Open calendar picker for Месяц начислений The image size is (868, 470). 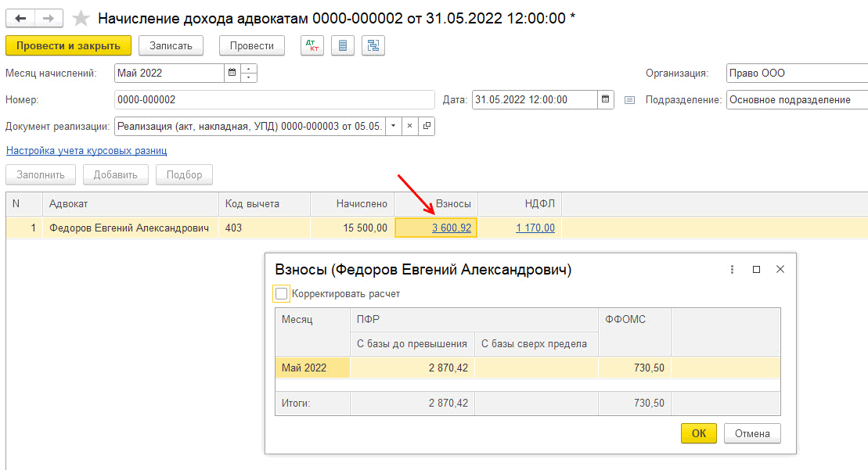tap(232, 74)
